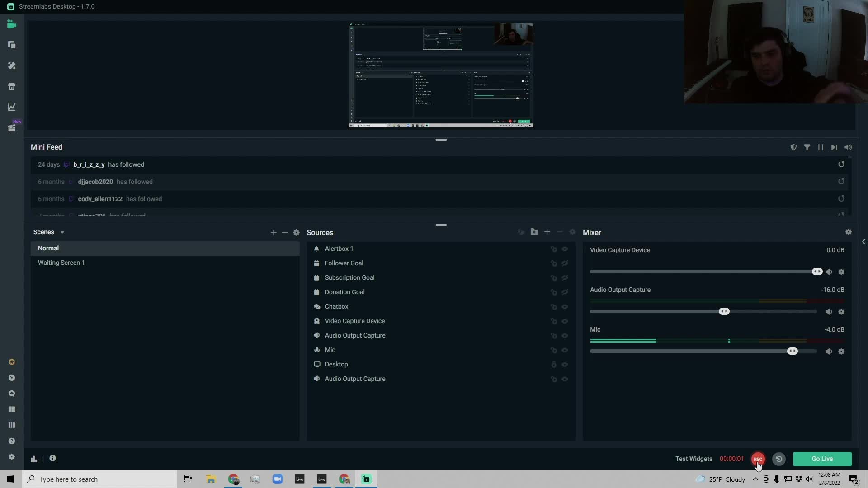Viewport: 868px width, 488px height.
Task: Open the Editor tab in the sidebar
Action: (x=12, y=24)
